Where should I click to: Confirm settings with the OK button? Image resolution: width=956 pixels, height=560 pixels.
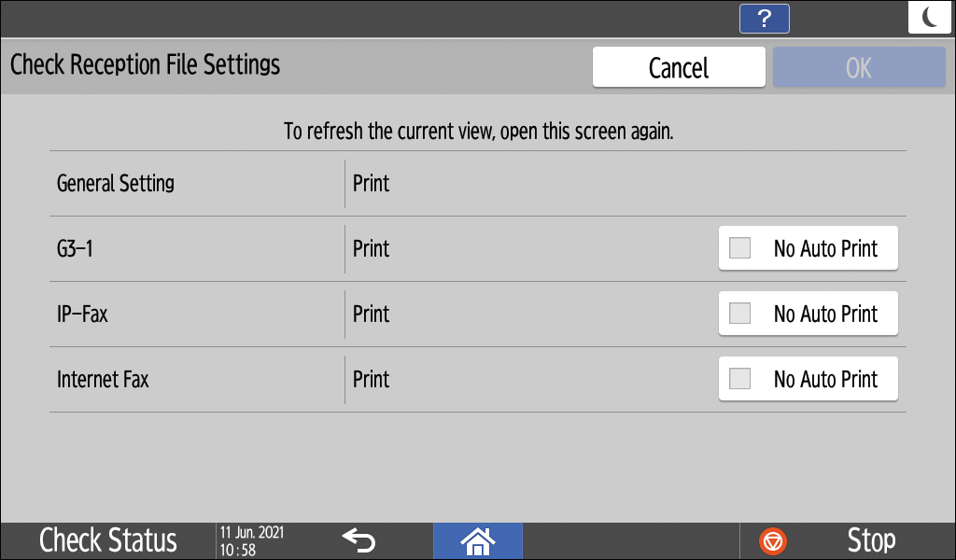click(x=858, y=67)
